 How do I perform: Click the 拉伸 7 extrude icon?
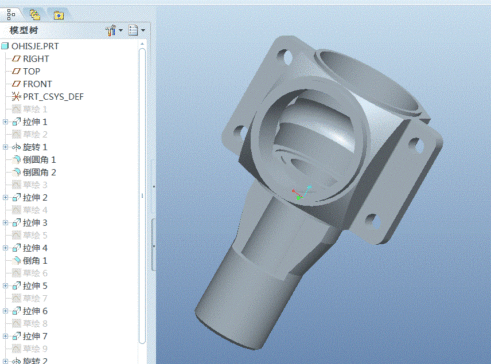[x=16, y=336]
